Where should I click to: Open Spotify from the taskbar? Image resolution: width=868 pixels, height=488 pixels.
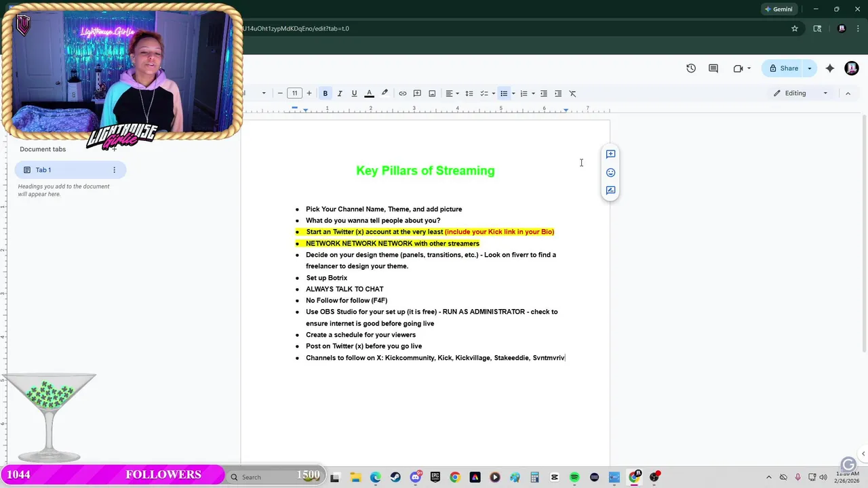coord(574,477)
